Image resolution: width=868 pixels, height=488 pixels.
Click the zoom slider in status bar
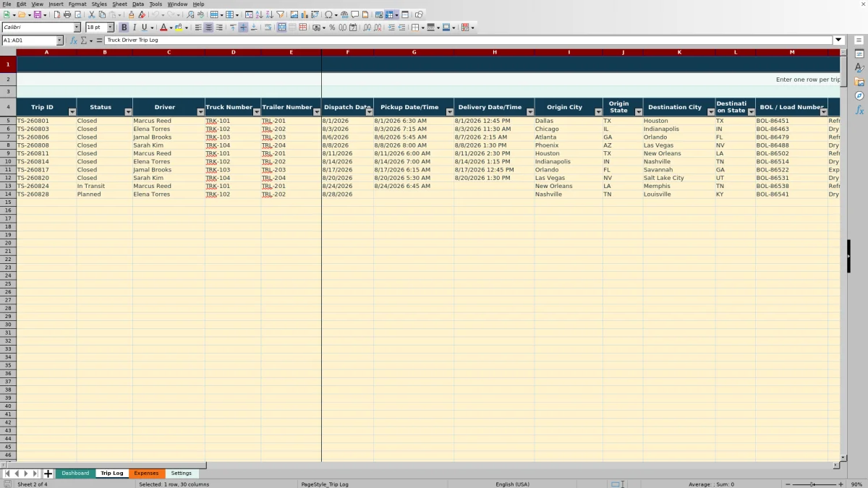coord(814,484)
